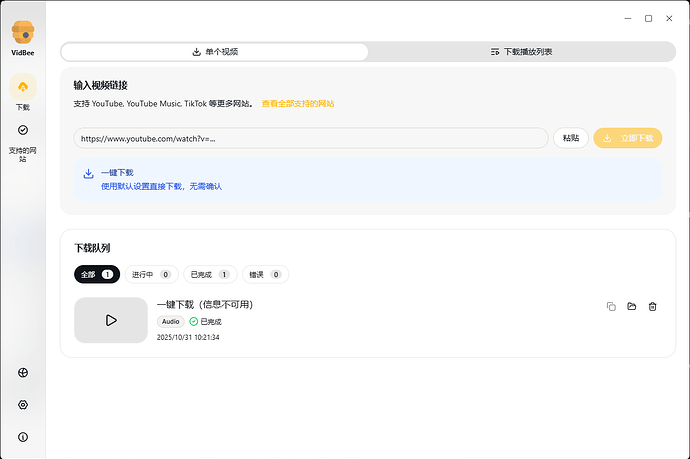Click the 下载队列 heading
This screenshot has width=690, height=459.
click(92, 248)
